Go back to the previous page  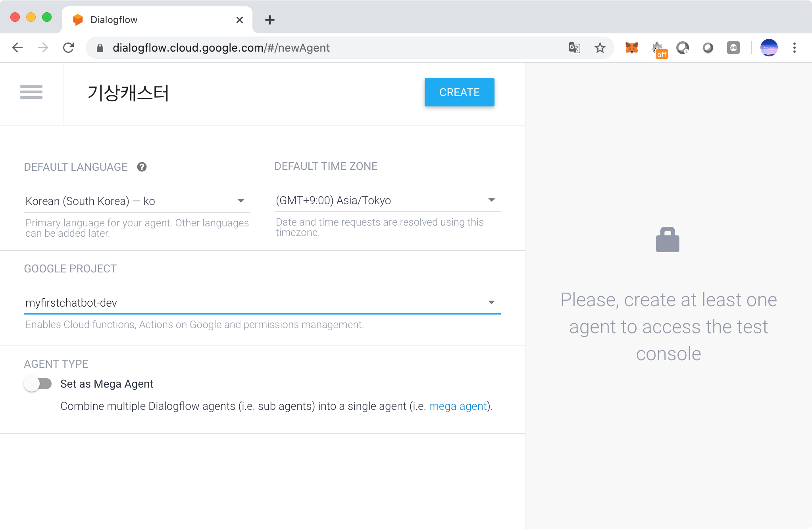[17, 48]
